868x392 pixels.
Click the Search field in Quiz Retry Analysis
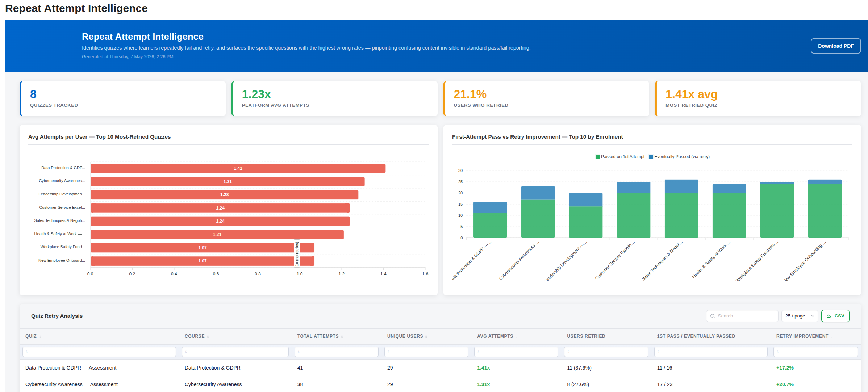742,316
